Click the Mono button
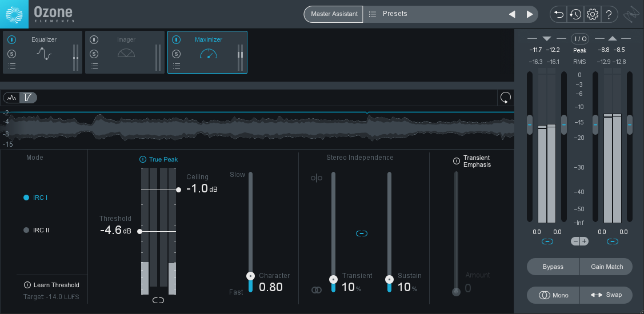 click(553, 295)
